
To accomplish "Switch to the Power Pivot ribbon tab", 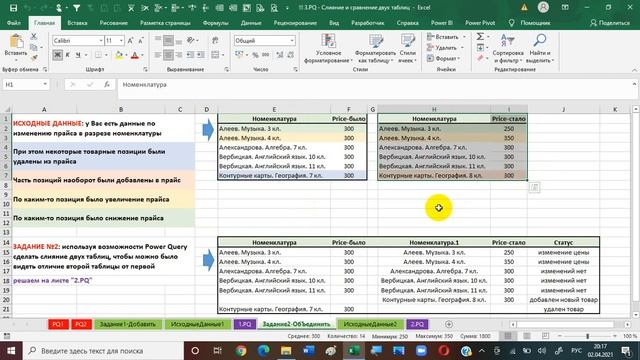I will (x=480, y=23).
